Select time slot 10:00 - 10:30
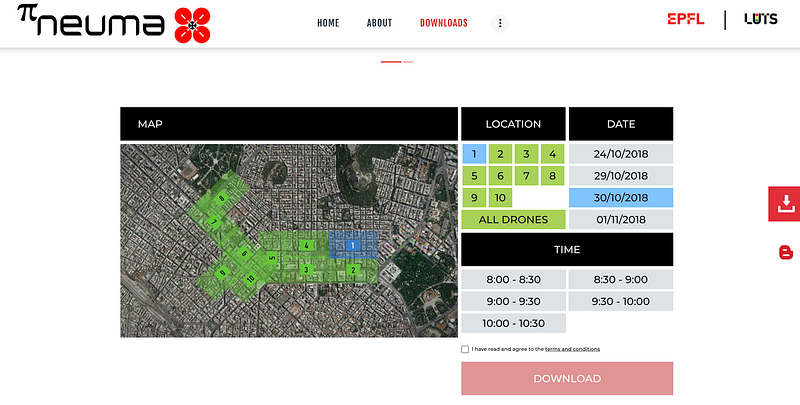800x405 pixels. (x=513, y=323)
